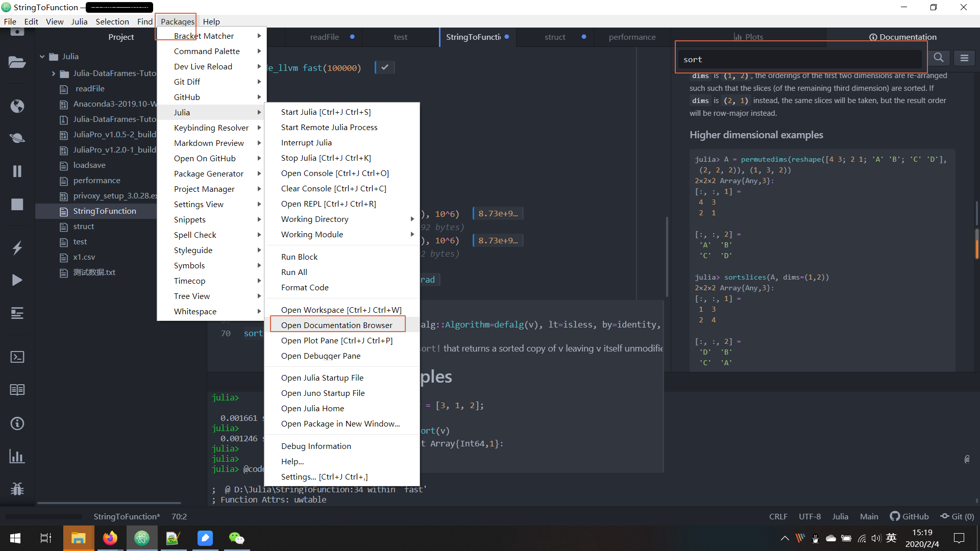Toggle the hamburger options button beside search
The height and width of the screenshot is (551, 980).
coord(964,58)
